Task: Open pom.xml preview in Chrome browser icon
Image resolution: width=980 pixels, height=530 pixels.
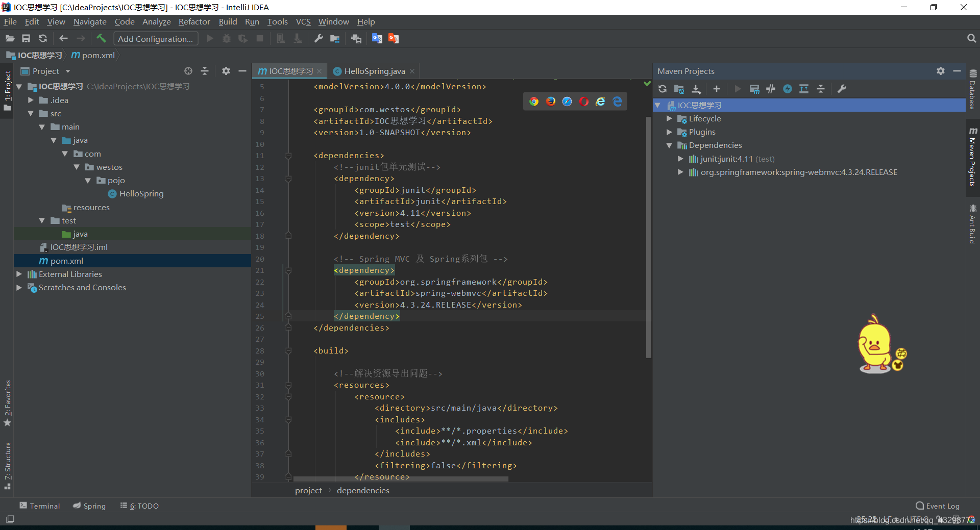Action: 534,102
